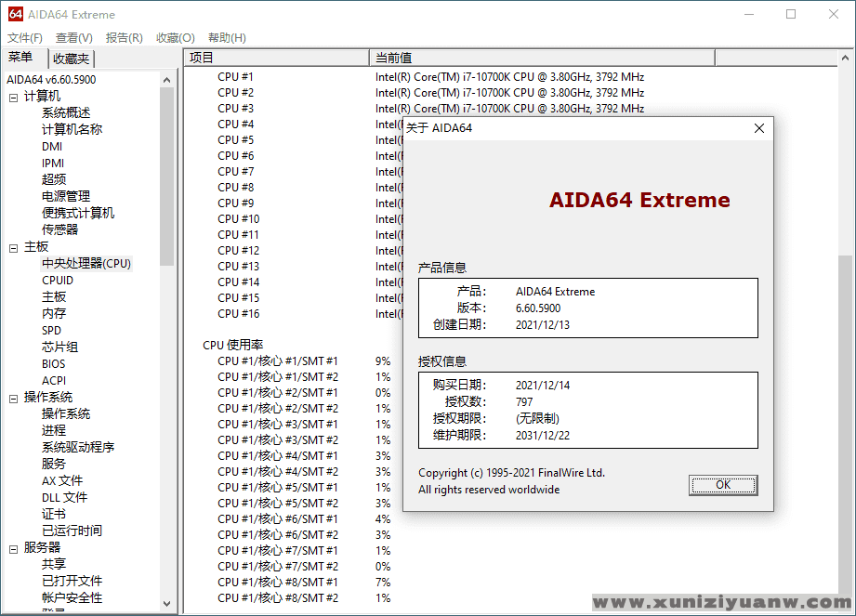This screenshot has height=616, width=856.
Task: Click the sidebar scrollbar down arrow
Action: coord(167,604)
